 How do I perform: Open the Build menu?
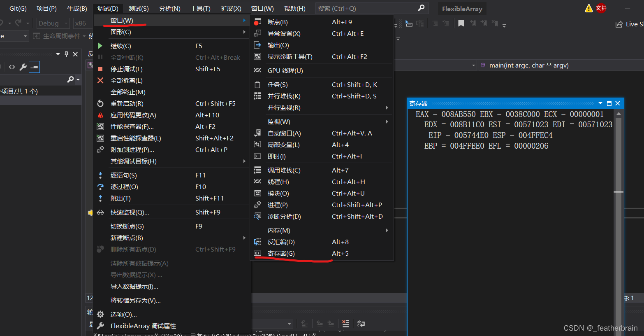77,8
